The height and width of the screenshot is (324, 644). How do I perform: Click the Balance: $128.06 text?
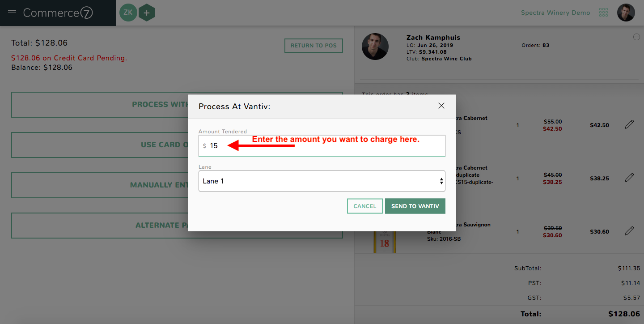(x=42, y=68)
